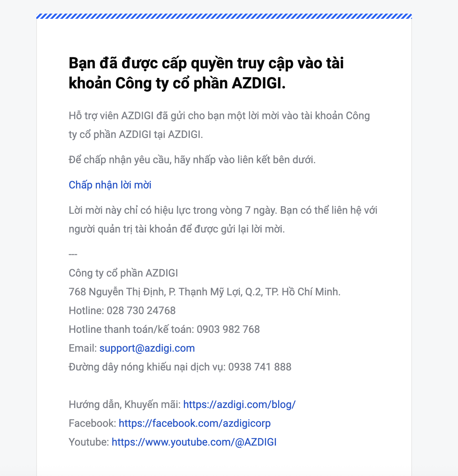Click the bold email heading about AZDIGI access
458x476 pixels.
click(x=206, y=73)
